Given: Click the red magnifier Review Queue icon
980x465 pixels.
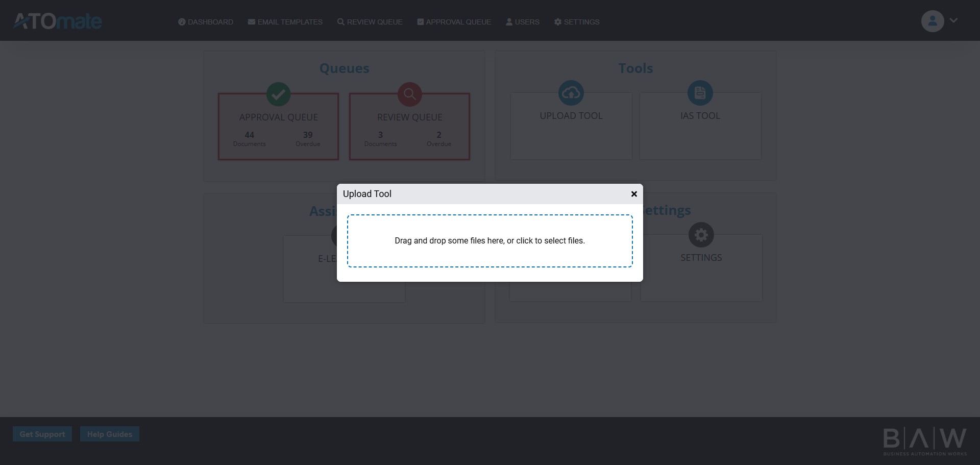Looking at the screenshot, I should coord(409,94).
